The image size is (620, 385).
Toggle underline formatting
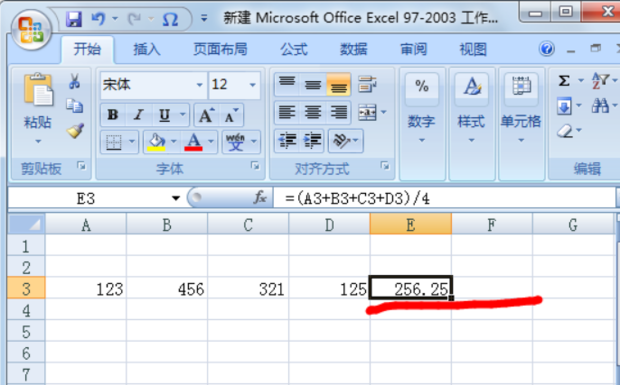click(164, 115)
